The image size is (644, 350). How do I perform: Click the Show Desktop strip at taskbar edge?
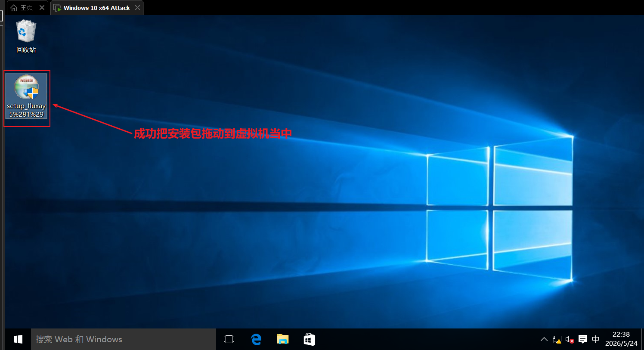642,339
